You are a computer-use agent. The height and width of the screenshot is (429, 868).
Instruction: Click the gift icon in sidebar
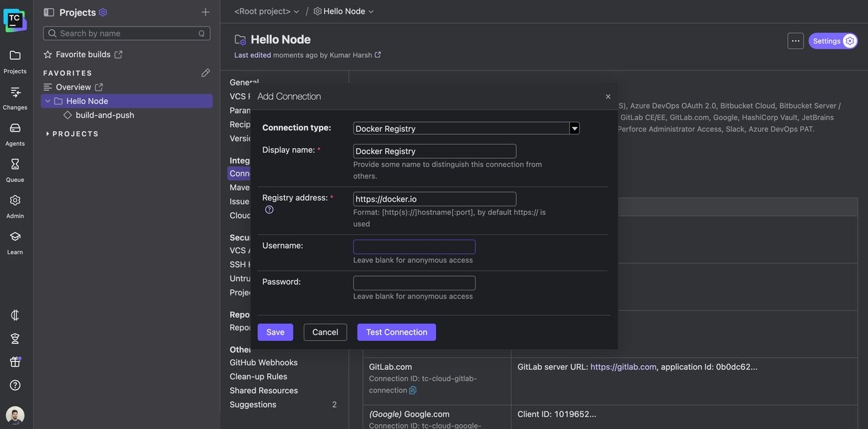[15, 362]
